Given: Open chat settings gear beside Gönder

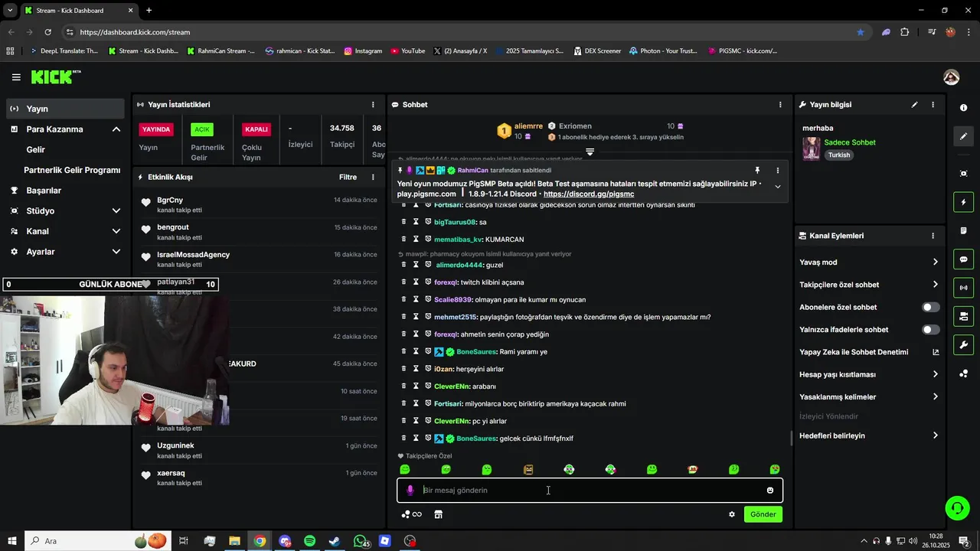Looking at the screenshot, I should [x=732, y=514].
